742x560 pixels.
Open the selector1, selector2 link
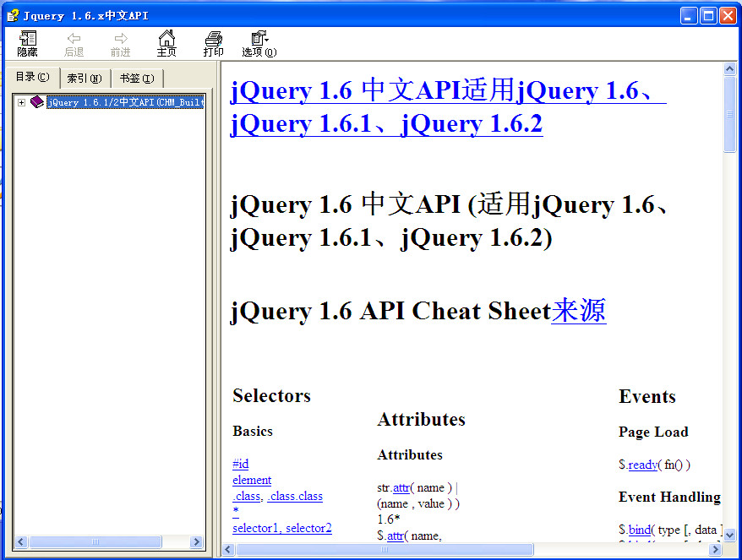click(282, 528)
